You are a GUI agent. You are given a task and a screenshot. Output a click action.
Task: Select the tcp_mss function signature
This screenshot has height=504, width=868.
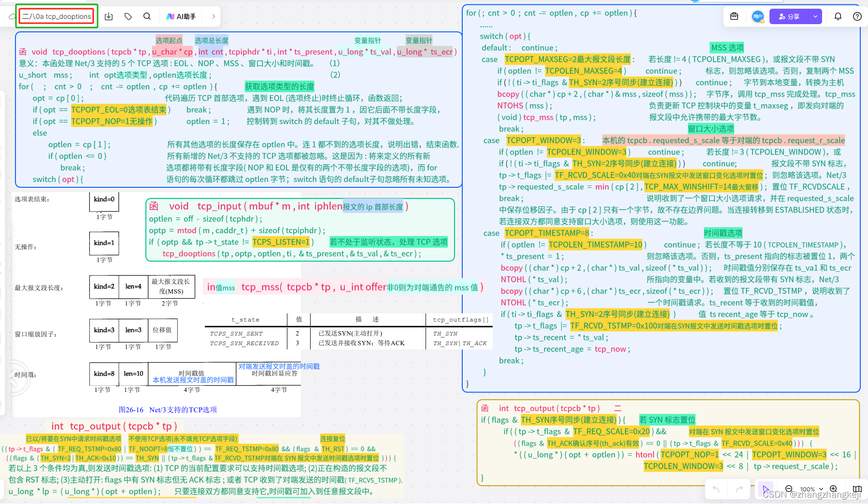click(345, 287)
